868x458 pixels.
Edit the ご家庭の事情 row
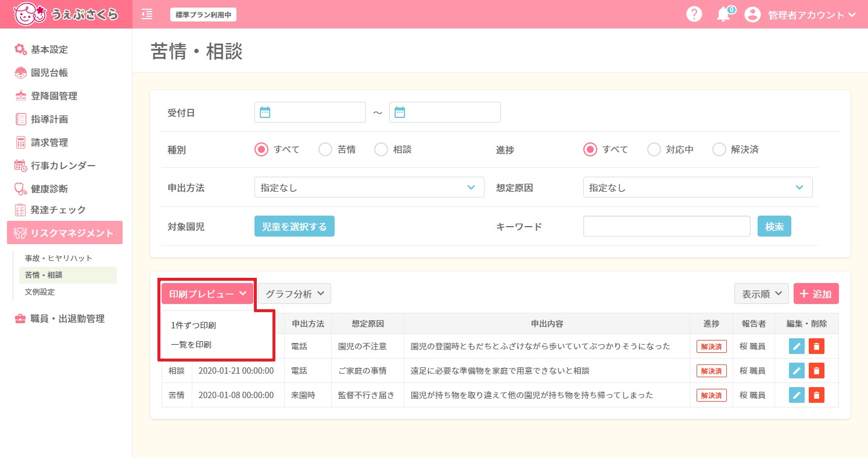(x=797, y=371)
